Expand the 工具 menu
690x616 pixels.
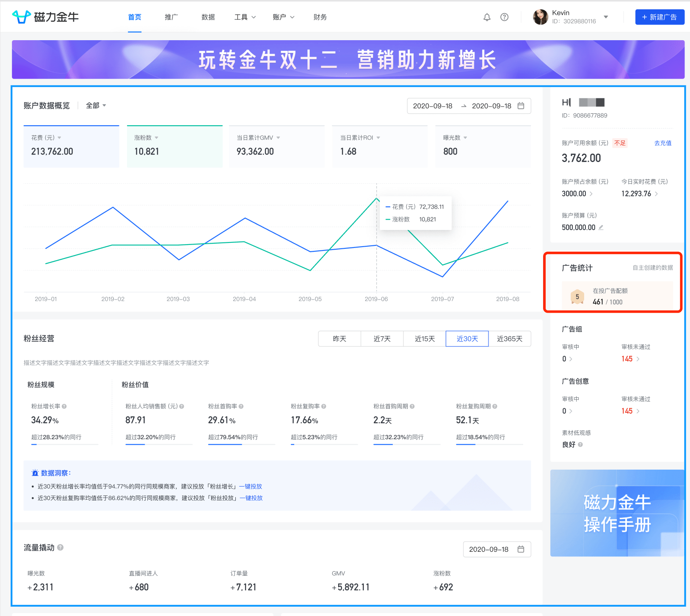click(245, 17)
